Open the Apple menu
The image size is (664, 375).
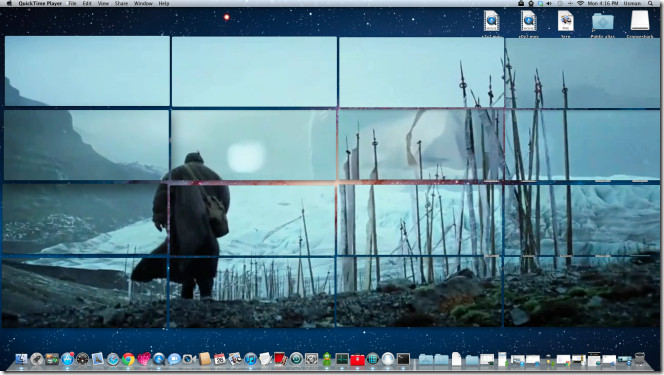click(x=9, y=3)
